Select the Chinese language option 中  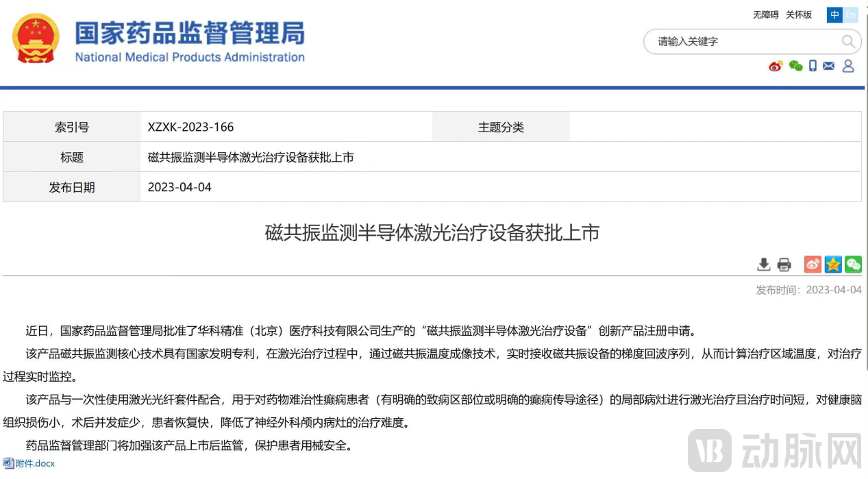coord(833,14)
